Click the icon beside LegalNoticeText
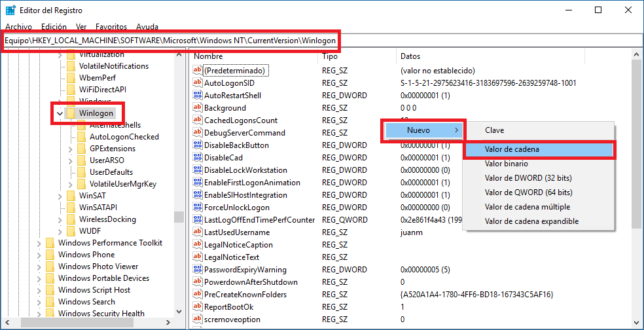Viewport: 644px width, 330px height. tap(198, 257)
